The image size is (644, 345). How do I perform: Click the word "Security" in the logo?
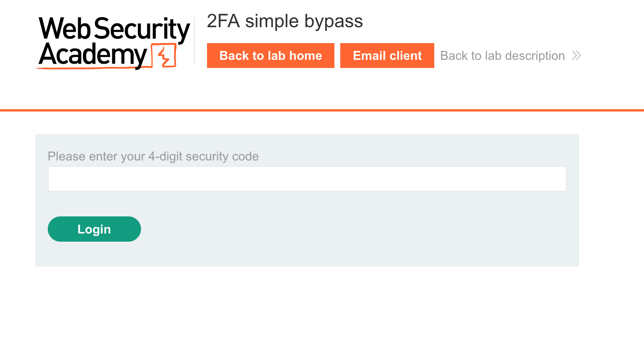[141, 30]
